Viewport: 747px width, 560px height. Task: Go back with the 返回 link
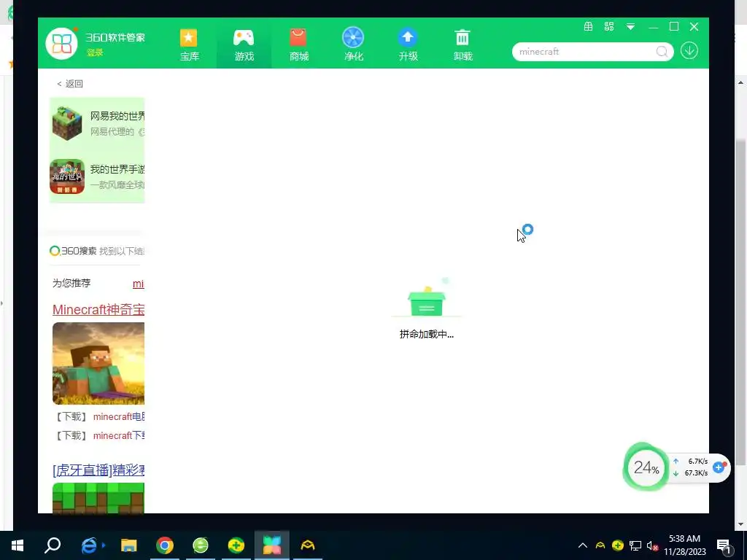(69, 84)
